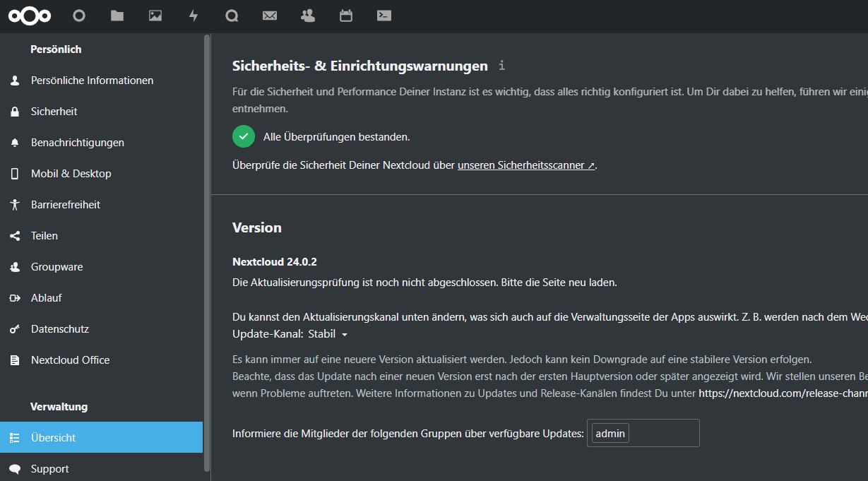Click the bell icon for Benachrichtigungen
Viewport: 868px width, 481px height.
pyautogui.click(x=15, y=143)
